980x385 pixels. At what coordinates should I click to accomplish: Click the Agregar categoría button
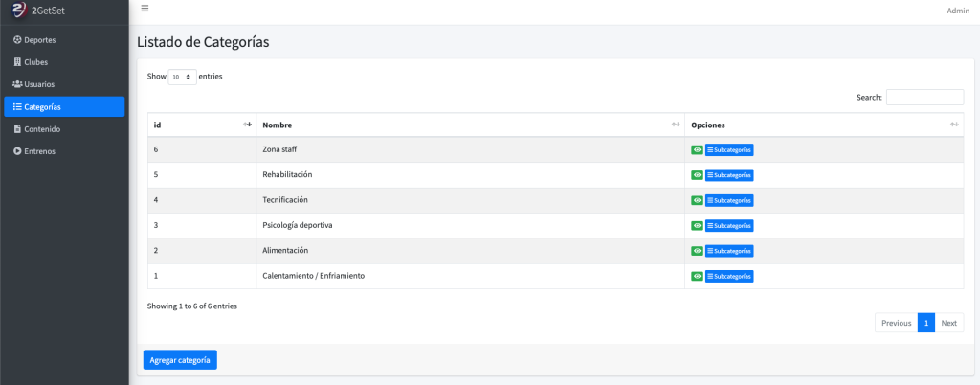[x=180, y=360]
